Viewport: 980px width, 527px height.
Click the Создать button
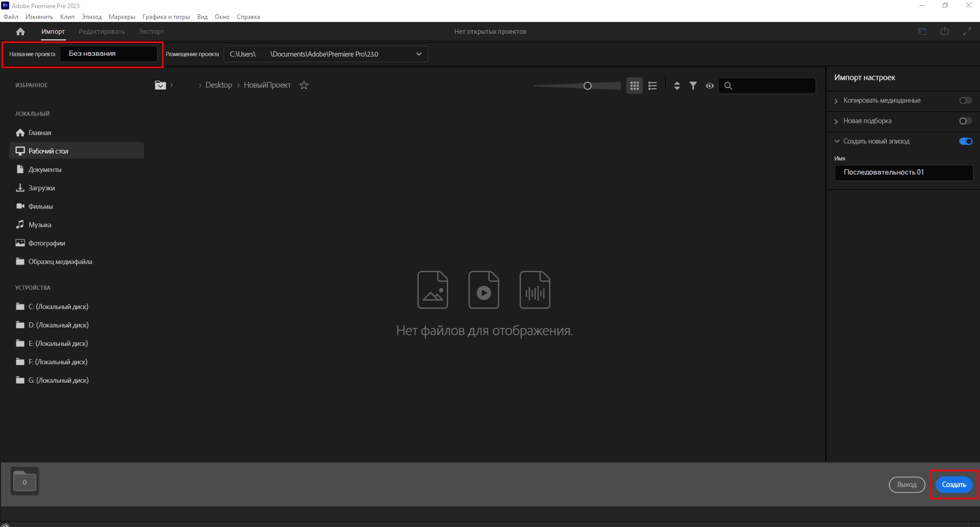pyautogui.click(x=954, y=485)
